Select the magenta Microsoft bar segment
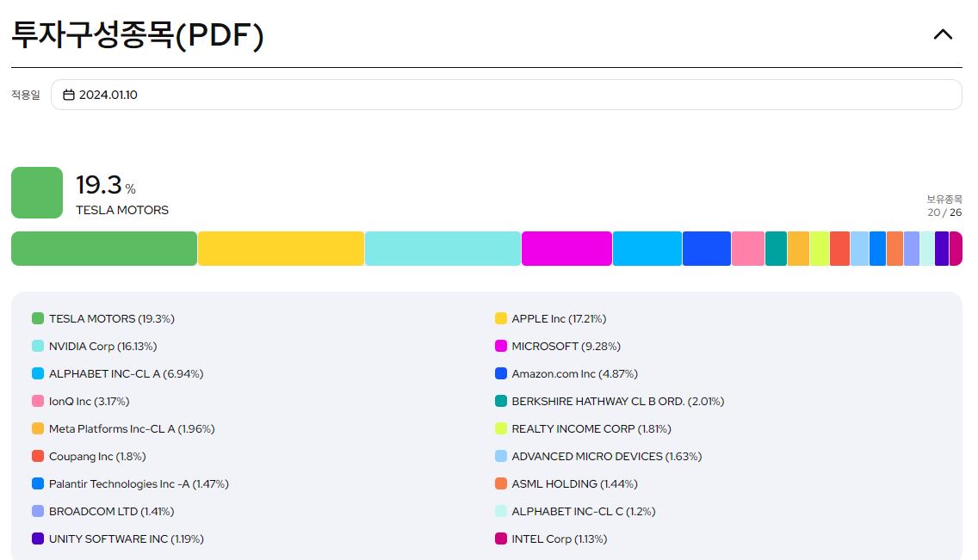The height and width of the screenshot is (560, 978). pos(567,249)
